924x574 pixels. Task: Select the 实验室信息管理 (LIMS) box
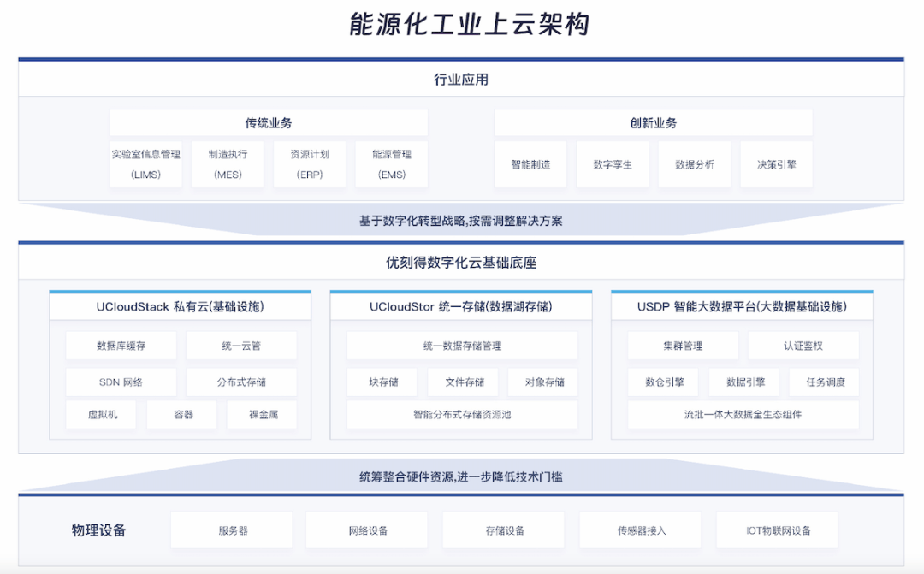click(x=145, y=164)
